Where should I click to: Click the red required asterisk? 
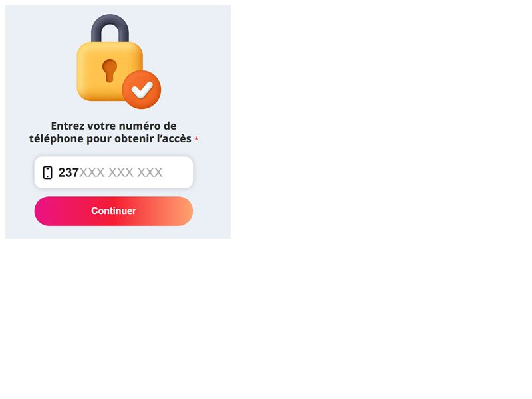point(196,139)
